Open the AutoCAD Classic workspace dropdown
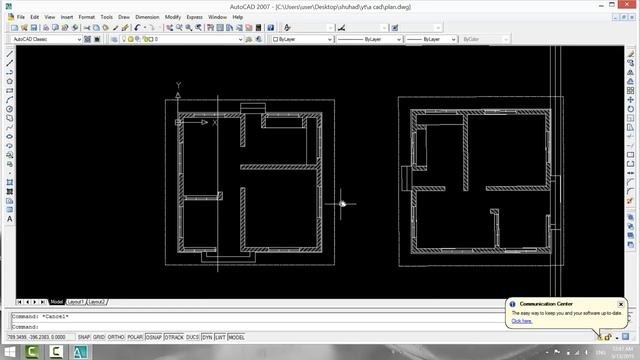640x360 pixels. pyautogui.click(x=46, y=39)
